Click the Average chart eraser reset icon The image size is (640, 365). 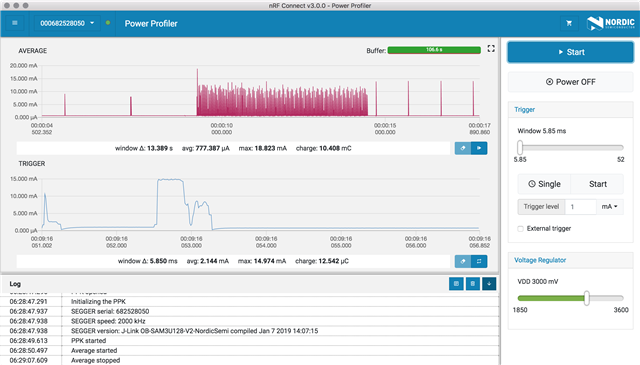click(x=463, y=148)
